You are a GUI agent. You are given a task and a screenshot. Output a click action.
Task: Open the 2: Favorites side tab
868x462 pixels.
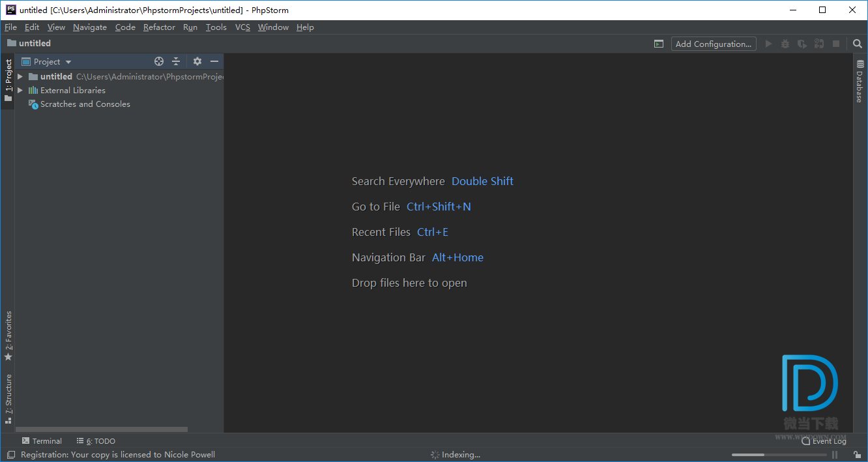[8, 336]
